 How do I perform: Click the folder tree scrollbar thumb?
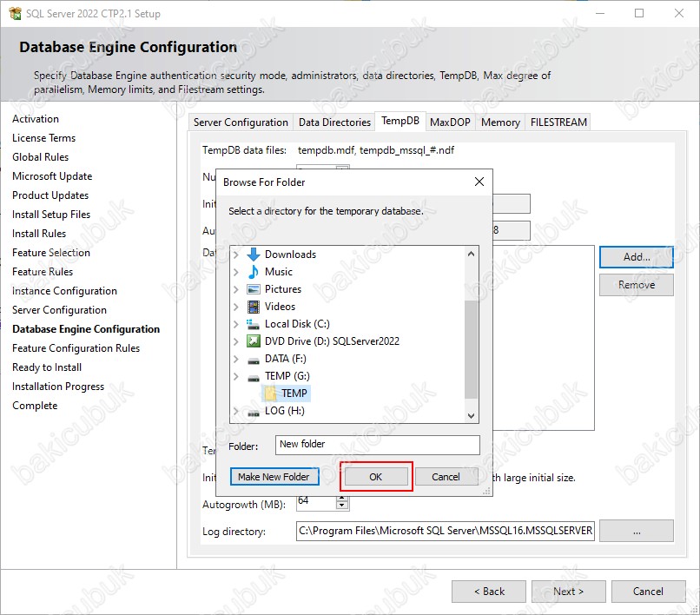tap(471, 349)
